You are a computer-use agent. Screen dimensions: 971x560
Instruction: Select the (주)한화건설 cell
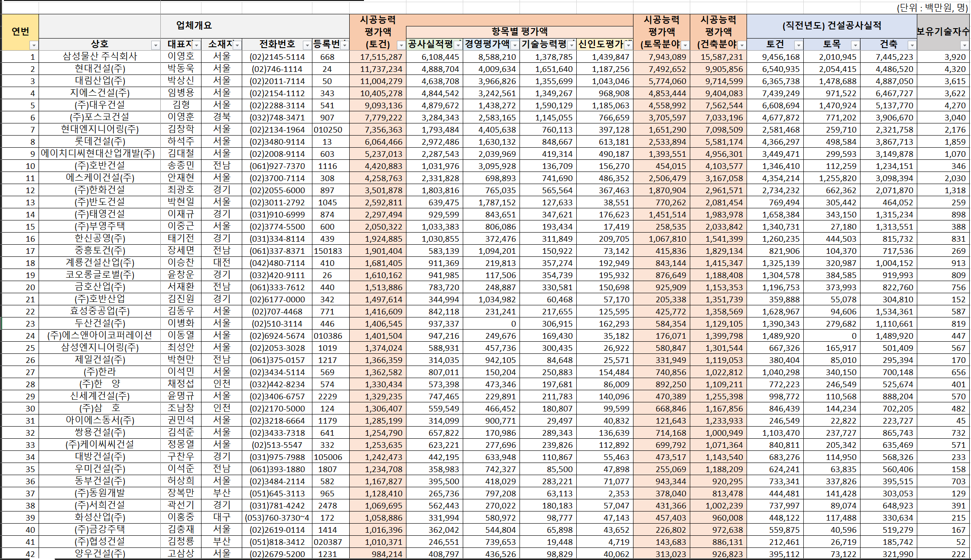click(x=100, y=190)
